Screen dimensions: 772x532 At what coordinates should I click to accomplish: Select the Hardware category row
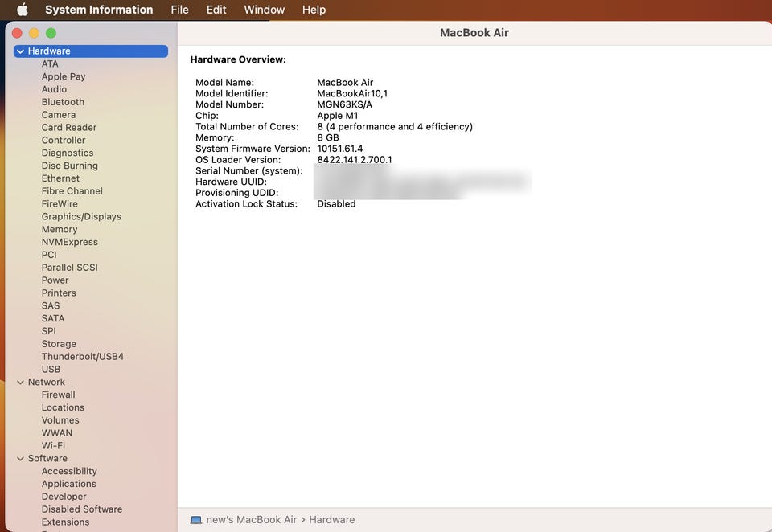[91, 51]
